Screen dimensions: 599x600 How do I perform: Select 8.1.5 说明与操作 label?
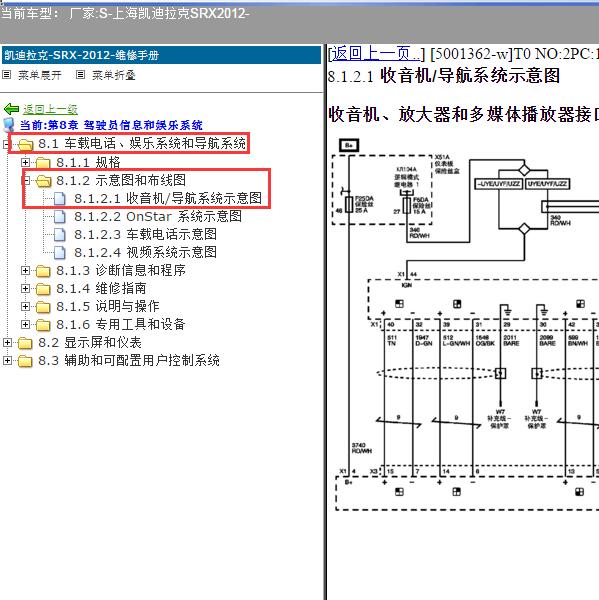point(108,307)
